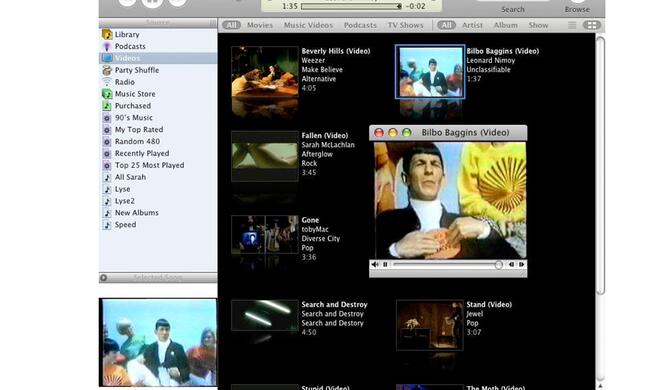Show the Movies tab
The image size is (660, 390).
pyautogui.click(x=260, y=25)
